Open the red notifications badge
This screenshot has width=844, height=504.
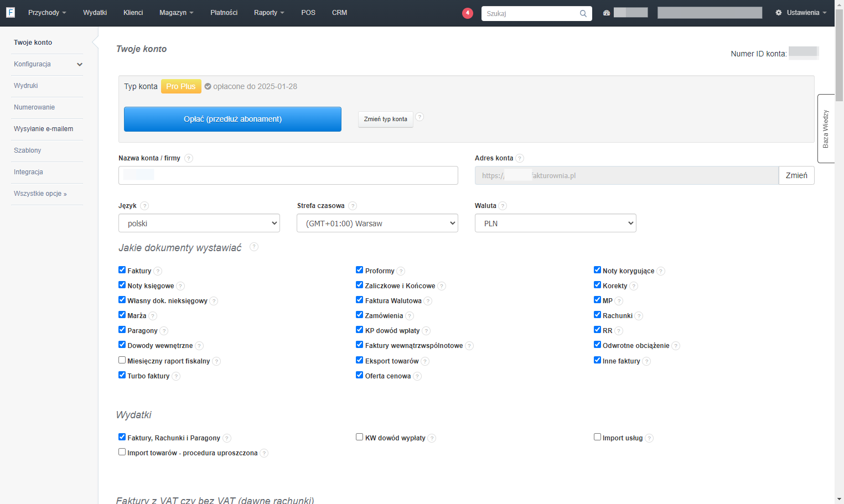pos(468,13)
